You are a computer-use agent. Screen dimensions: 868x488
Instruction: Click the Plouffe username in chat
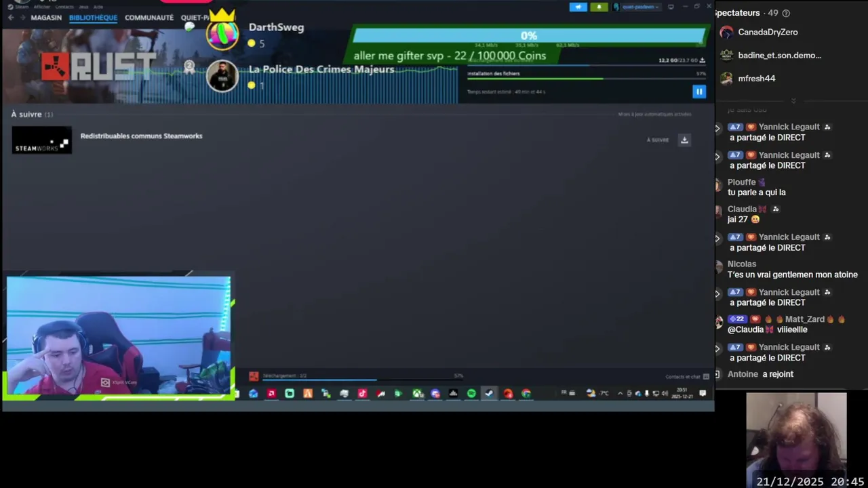pos(742,182)
